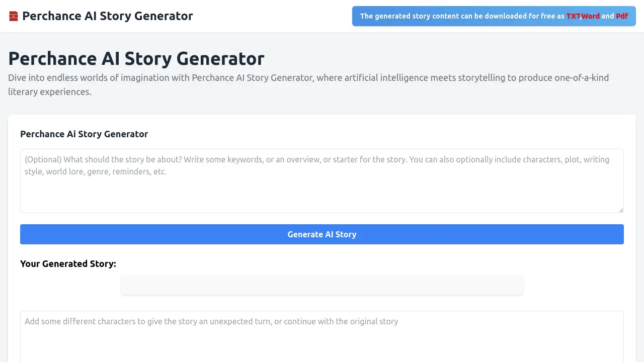Image resolution: width=644 pixels, height=362 pixels.
Task: Click the red book logo icon
Action: (x=14, y=15)
